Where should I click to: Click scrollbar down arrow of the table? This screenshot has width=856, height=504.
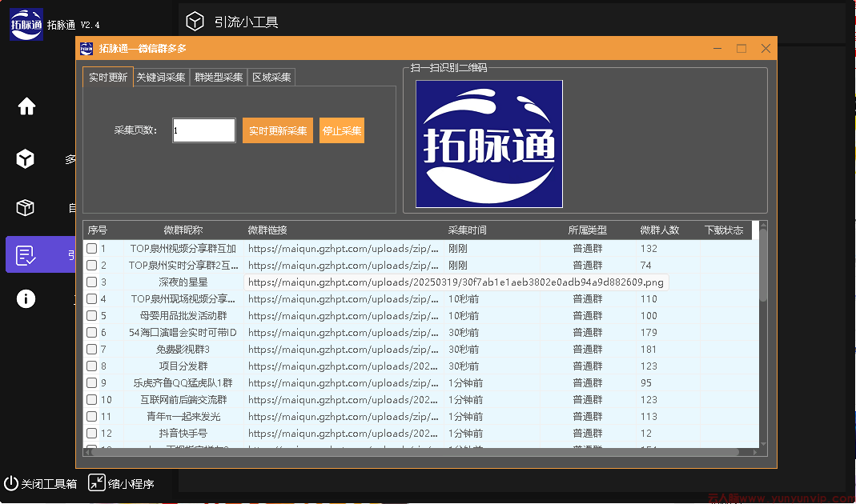tap(763, 444)
